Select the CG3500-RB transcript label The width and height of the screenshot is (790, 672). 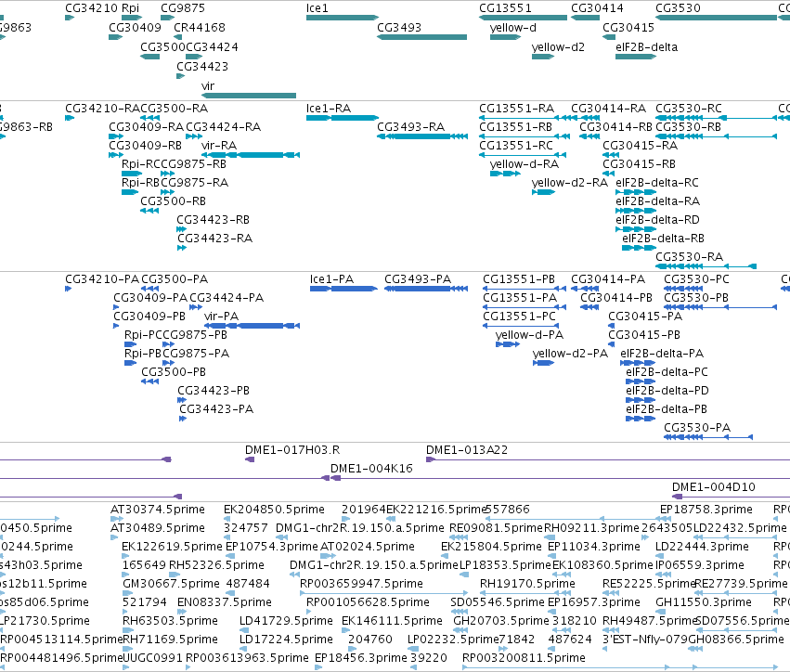173,201
